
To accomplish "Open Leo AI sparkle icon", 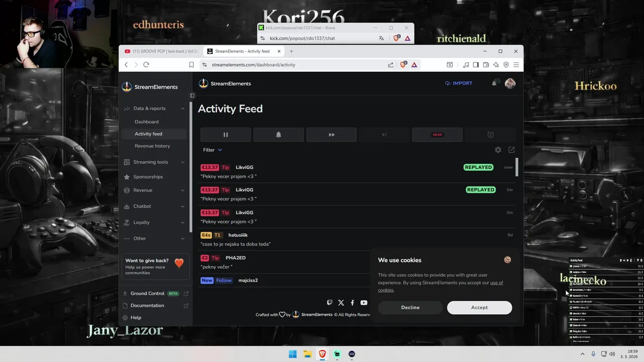I will 496,65.
